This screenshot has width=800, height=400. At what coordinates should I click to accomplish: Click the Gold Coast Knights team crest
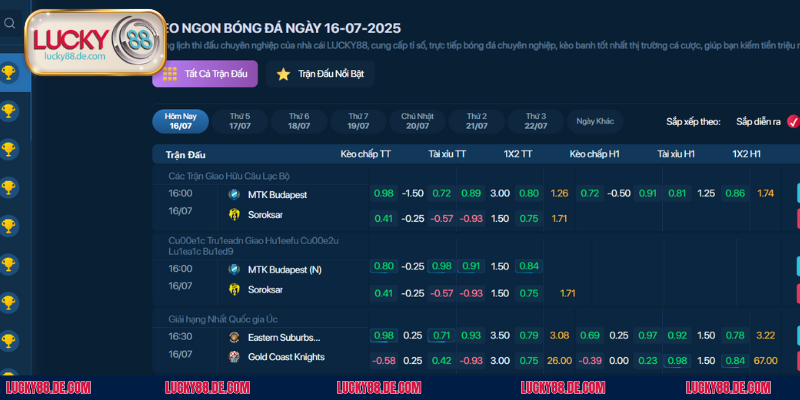coord(234,357)
